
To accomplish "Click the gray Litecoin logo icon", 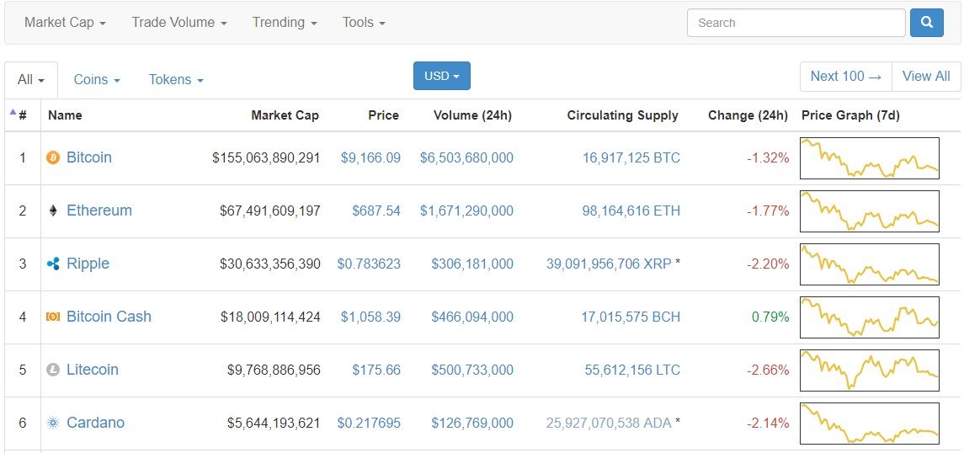I will (x=53, y=370).
